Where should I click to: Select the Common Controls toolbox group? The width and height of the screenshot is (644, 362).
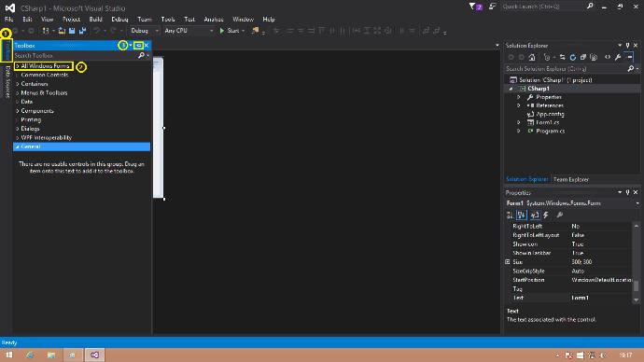click(45, 76)
